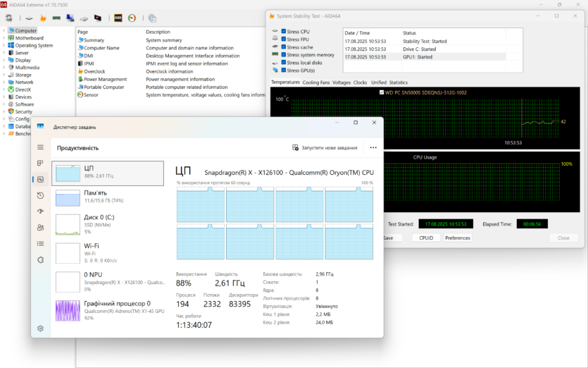The image size is (588, 368).
Task: Open AIDA64 CPUID chip icon in the toolbar
Action: click(29, 18)
